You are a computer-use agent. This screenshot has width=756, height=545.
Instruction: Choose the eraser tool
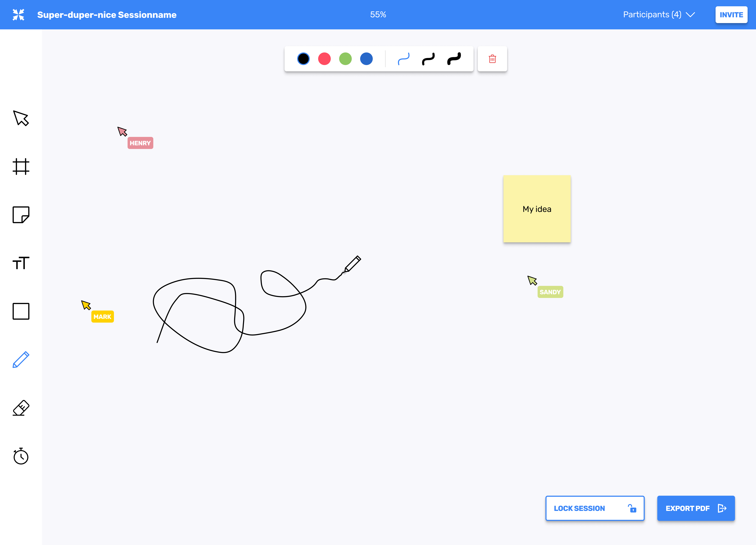click(21, 408)
